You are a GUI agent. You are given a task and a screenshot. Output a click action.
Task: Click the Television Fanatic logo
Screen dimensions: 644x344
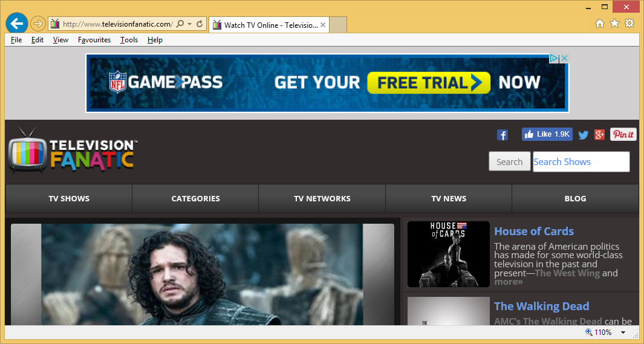(x=73, y=150)
